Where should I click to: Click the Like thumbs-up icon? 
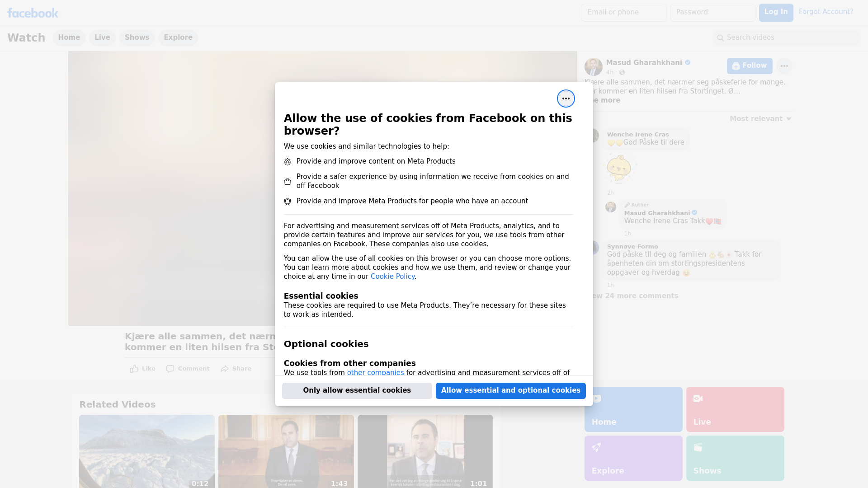point(134,369)
